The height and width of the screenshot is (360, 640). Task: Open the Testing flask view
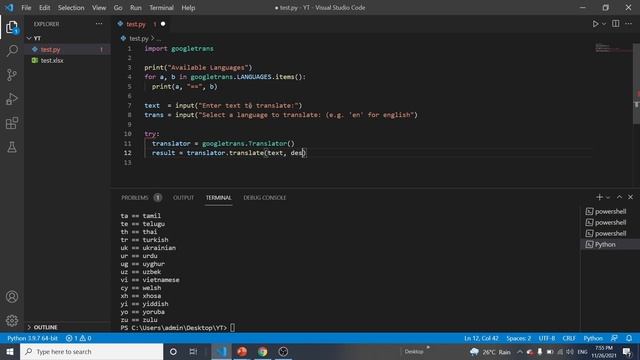[x=12, y=147]
